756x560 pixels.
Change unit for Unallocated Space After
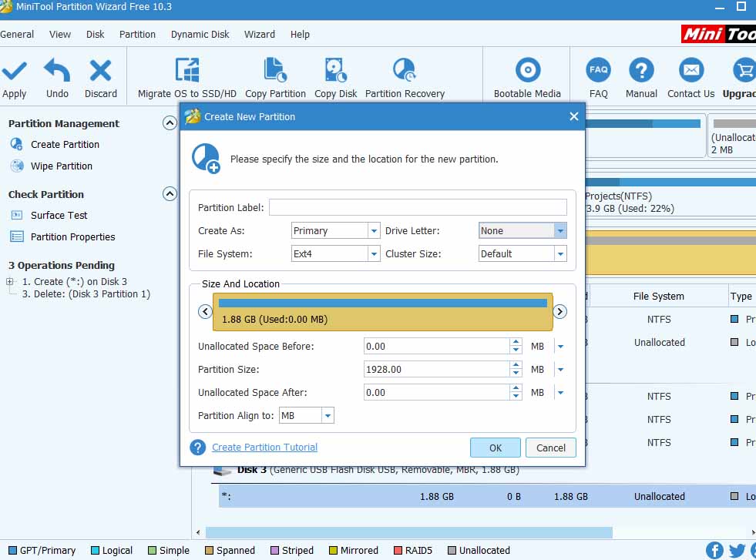point(560,393)
